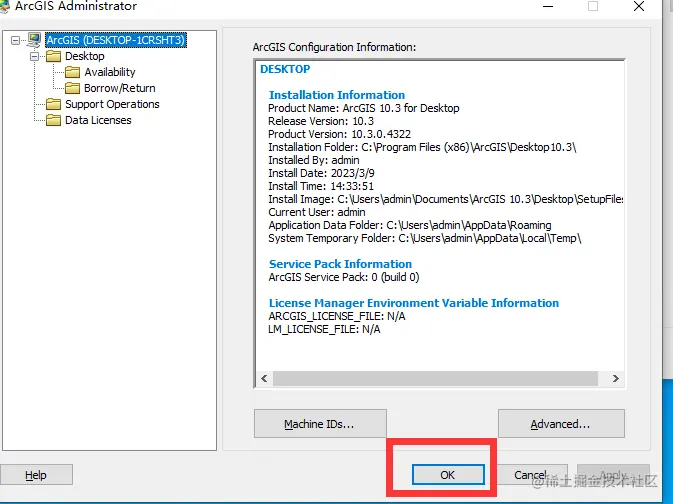
Task: Click the DESKTOP heading text
Action: pyautogui.click(x=285, y=69)
